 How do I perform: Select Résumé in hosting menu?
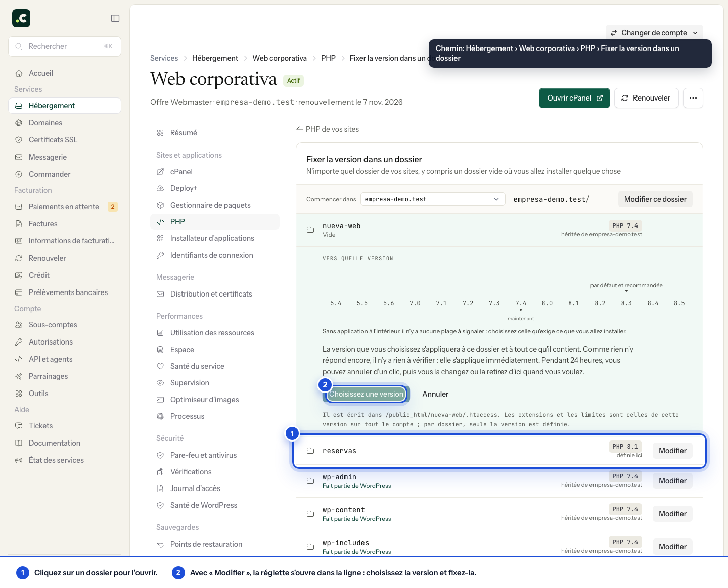click(215, 133)
